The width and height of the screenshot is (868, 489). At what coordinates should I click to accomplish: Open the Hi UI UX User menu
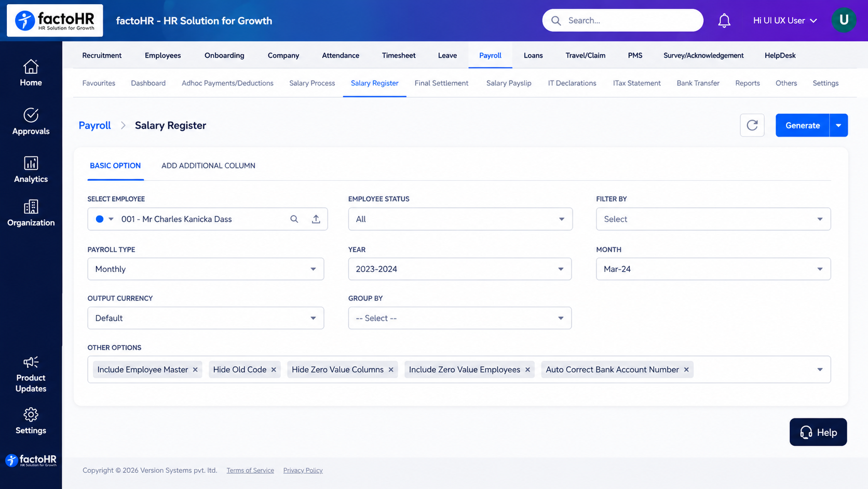pos(785,21)
